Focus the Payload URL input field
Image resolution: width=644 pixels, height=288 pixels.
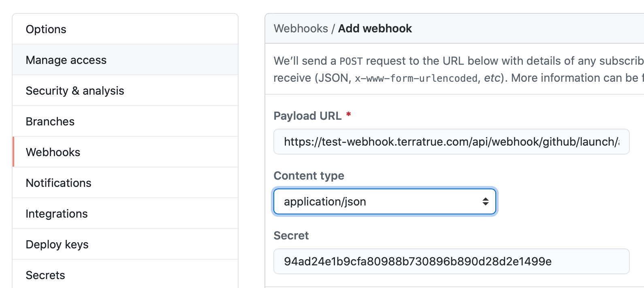tap(451, 142)
